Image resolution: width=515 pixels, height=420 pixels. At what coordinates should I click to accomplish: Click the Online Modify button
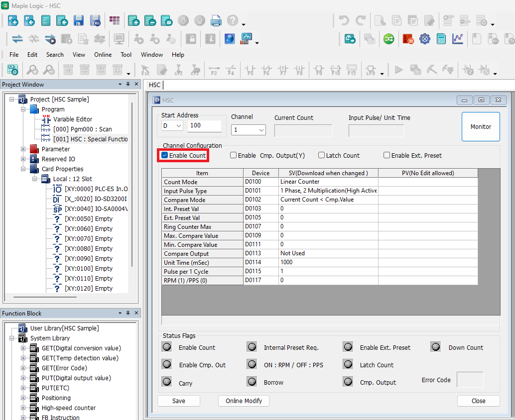click(x=244, y=401)
